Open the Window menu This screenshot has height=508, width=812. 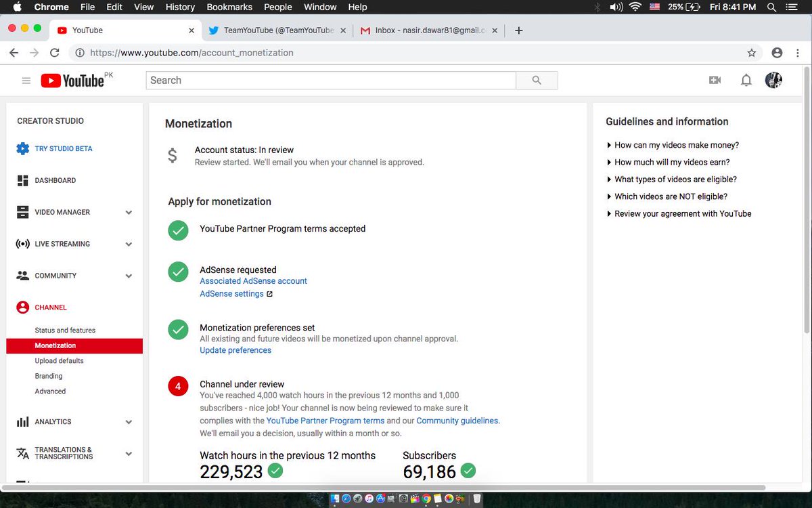click(x=320, y=7)
